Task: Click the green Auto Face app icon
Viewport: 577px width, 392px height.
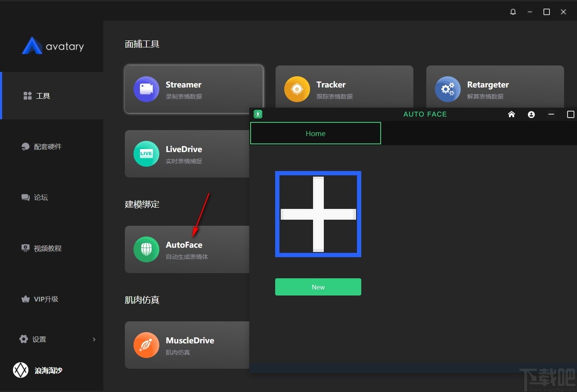Action: point(258,114)
